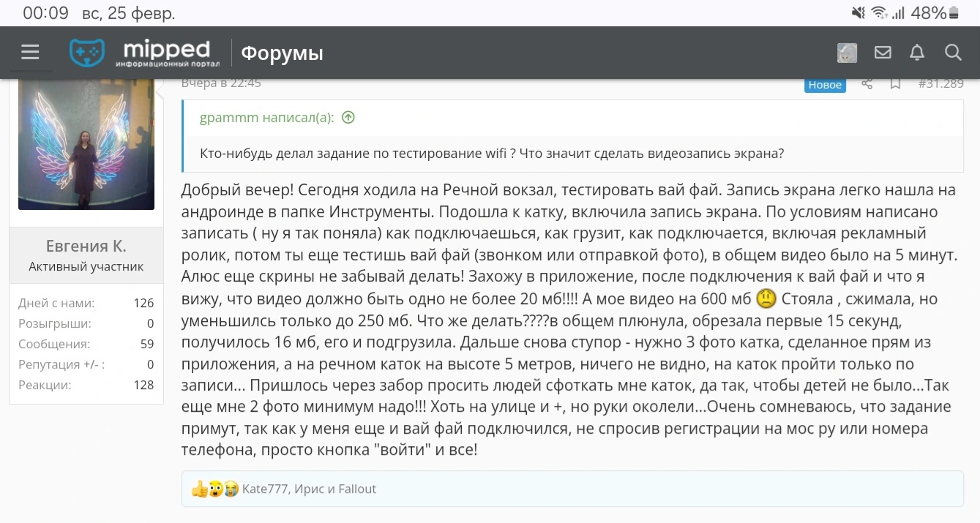Open the user avatar in header
Screen dimensions: 980x523
click(847, 53)
